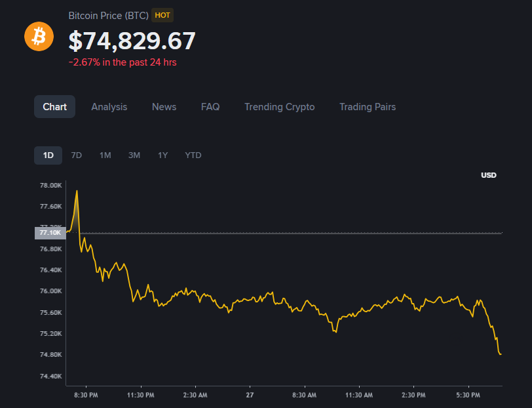Change chart range to 7D
This screenshot has height=408, width=532.
77,155
